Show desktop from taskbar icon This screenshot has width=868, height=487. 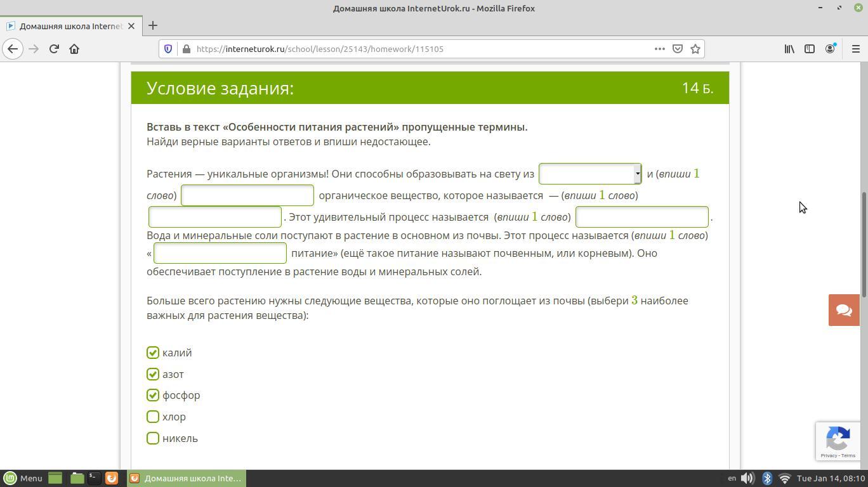(x=55, y=478)
